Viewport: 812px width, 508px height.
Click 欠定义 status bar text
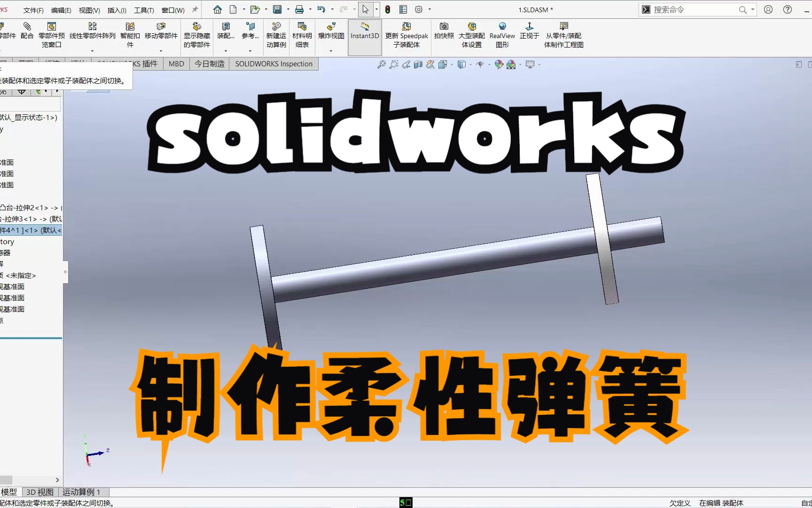point(680,503)
